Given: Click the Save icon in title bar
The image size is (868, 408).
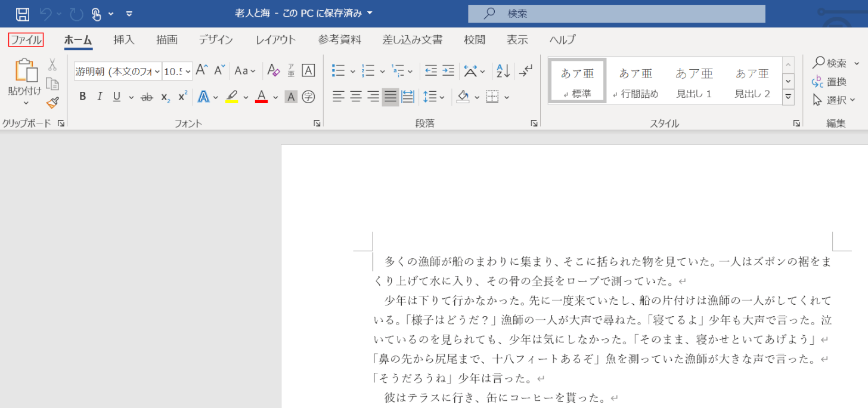Looking at the screenshot, I should [x=22, y=13].
